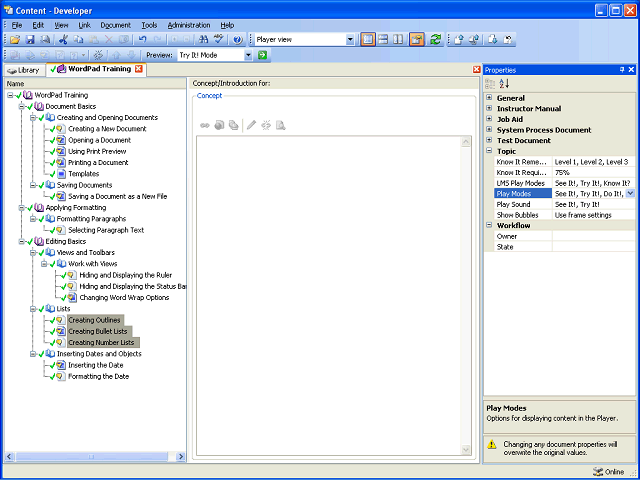Click the Print preview toolbar icon
The height and width of the screenshot is (480, 640).
point(45,40)
